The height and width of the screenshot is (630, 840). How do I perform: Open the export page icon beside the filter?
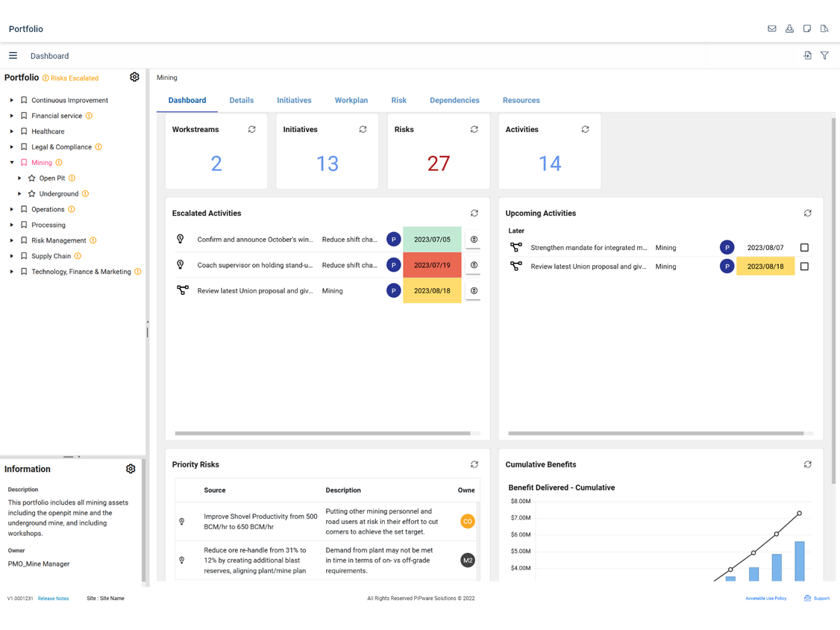point(806,55)
